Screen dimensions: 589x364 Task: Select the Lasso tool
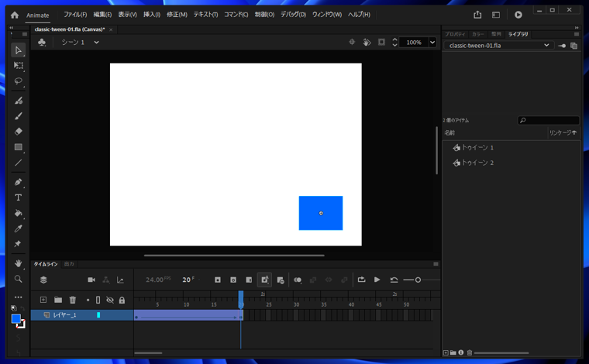(x=18, y=81)
